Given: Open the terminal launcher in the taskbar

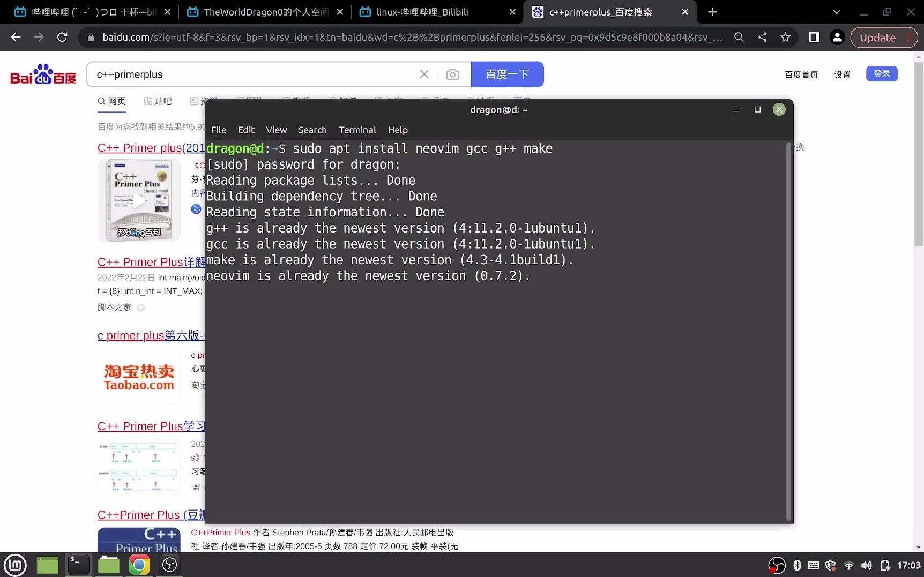Looking at the screenshot, I should coord(78,565).
